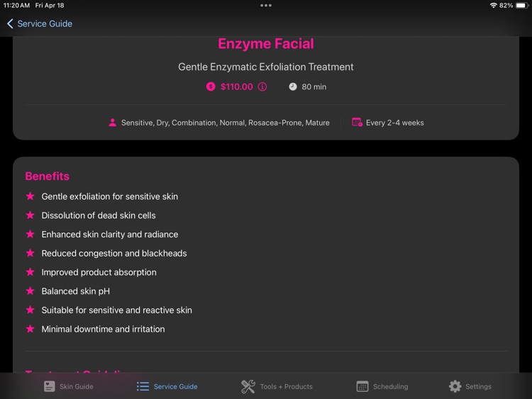Tap the Wi-Fi status icon
The height and width of the screenshot is (399, 532).
click(493, 6)
